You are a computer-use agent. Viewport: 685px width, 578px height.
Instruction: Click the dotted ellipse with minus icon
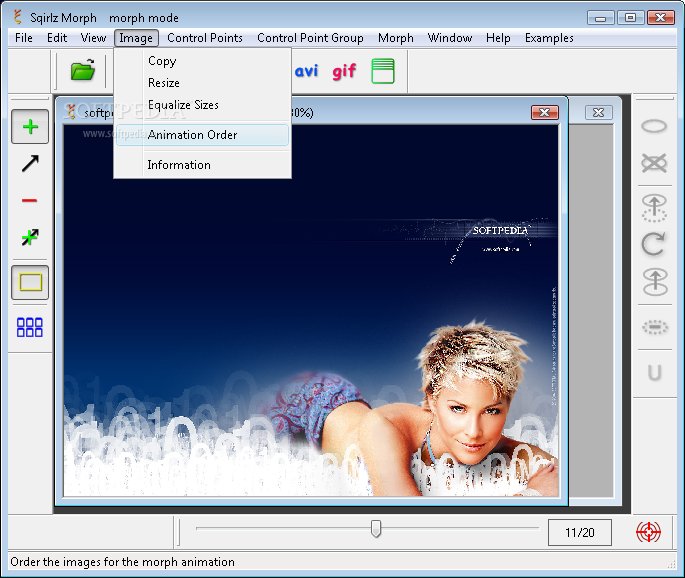[655, 327]
